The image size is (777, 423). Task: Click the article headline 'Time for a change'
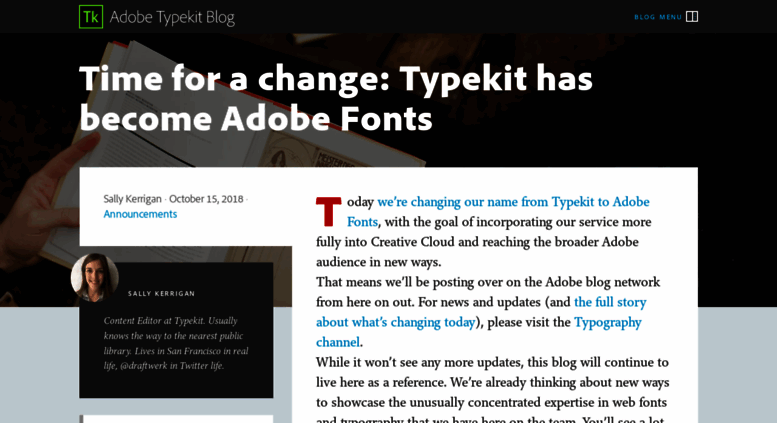click(x=336, y=98)
